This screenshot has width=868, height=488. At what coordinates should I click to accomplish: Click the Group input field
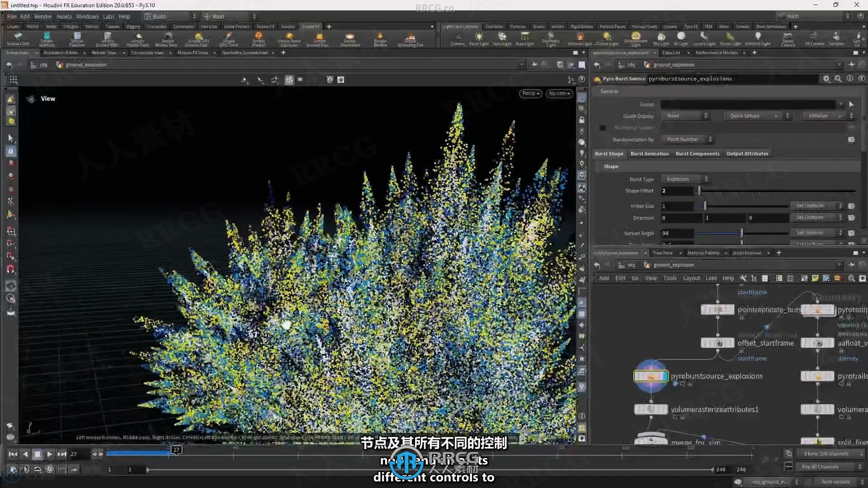point(748,104)
